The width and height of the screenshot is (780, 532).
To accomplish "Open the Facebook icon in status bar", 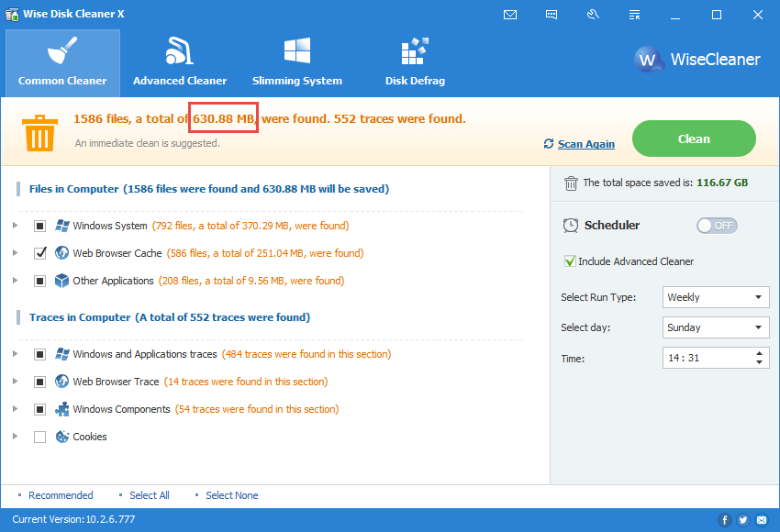I will (x=725, y=520).
